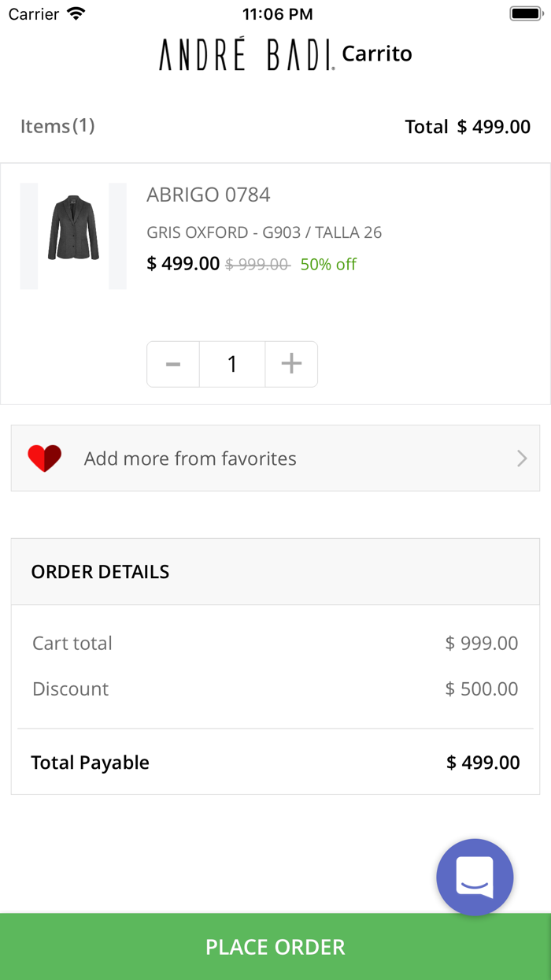The width and height of the screenshot is (551, 980).
Task: Tap the Items (1) count label
Action: (x=57, y=126)
